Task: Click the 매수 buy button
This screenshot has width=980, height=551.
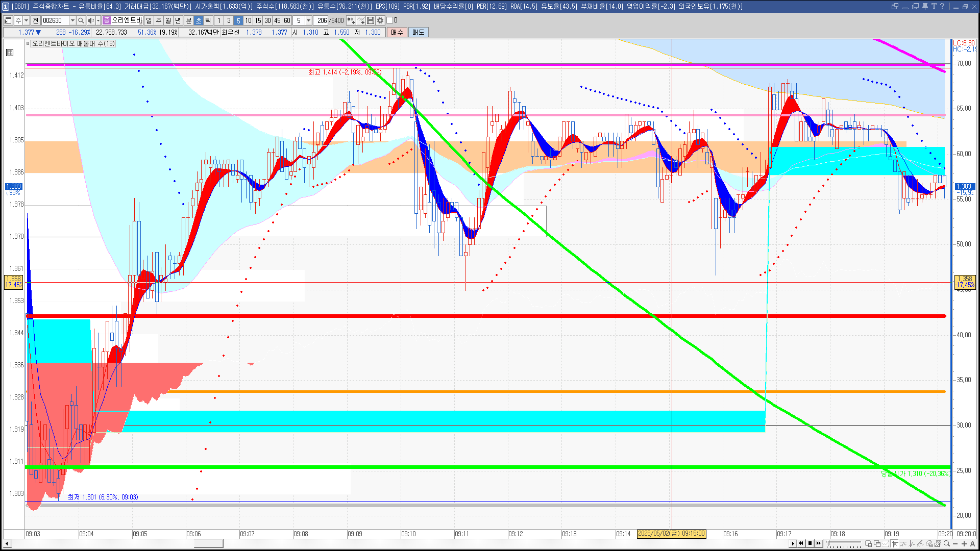Action: point(397,32)
